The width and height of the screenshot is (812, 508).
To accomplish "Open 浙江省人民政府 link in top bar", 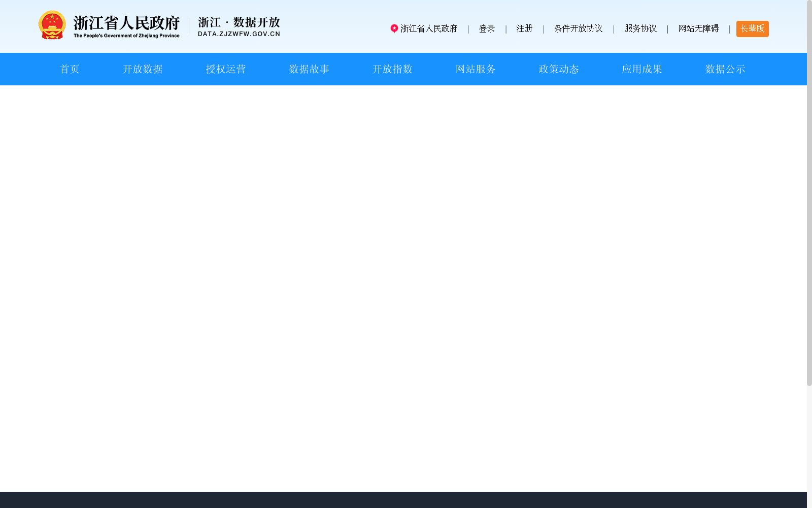I will [x=429, y=28].
